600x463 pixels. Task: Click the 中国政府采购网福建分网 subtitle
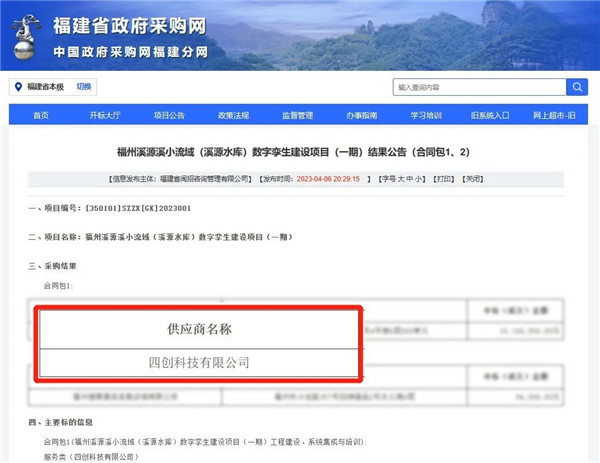[x=130, y=52]
